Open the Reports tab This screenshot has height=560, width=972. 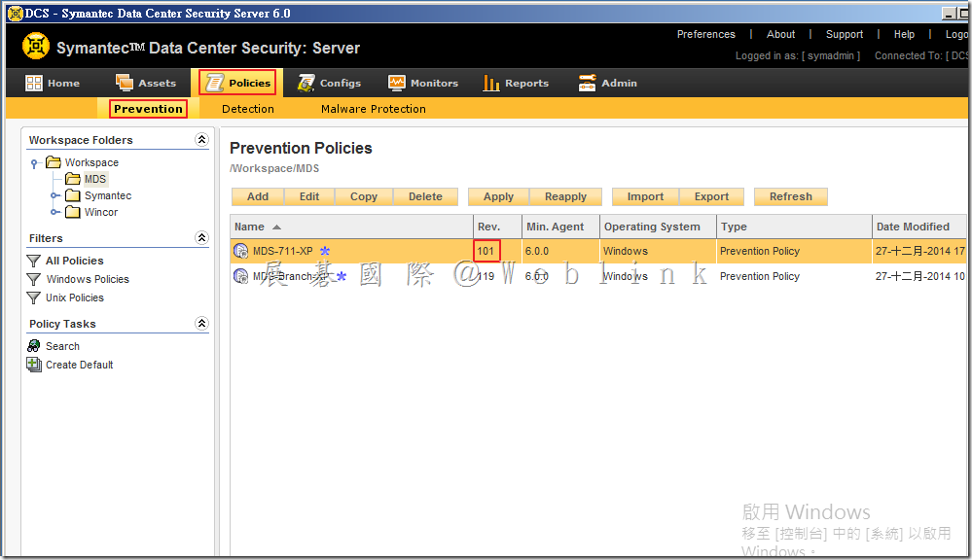[x=516, y=83]
